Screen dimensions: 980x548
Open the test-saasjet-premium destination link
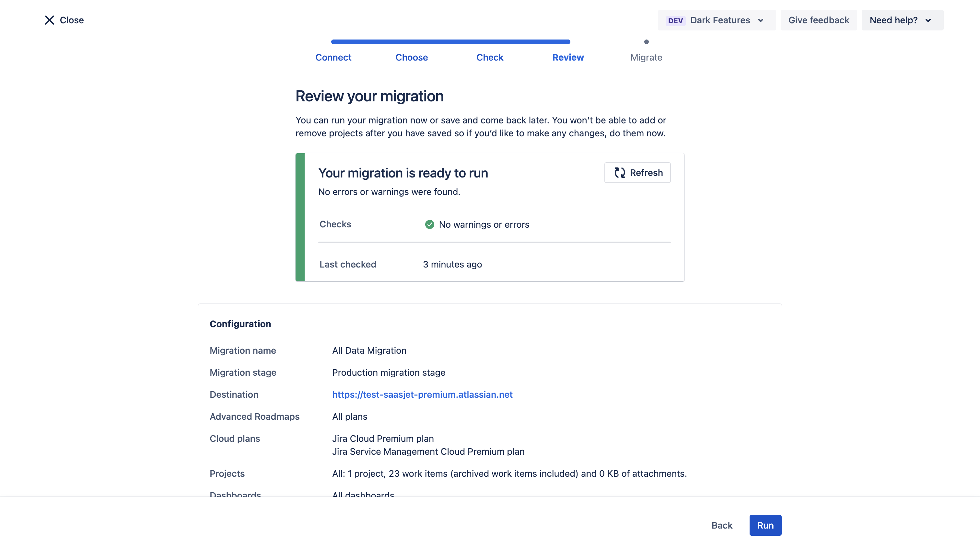click(422, 394)
